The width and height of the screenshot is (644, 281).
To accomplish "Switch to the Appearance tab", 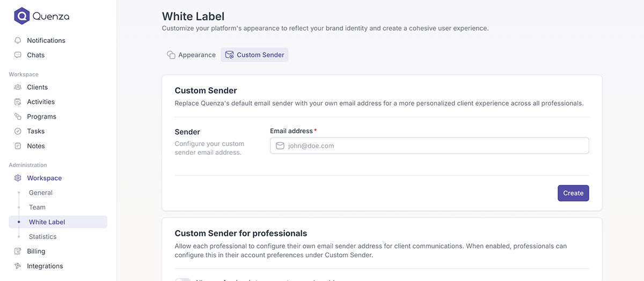I will 191,55.
